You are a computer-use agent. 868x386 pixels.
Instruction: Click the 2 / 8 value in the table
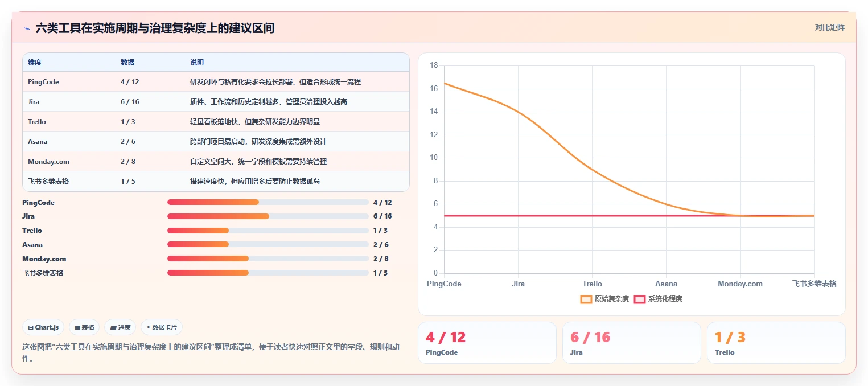[x=128, y=162]
